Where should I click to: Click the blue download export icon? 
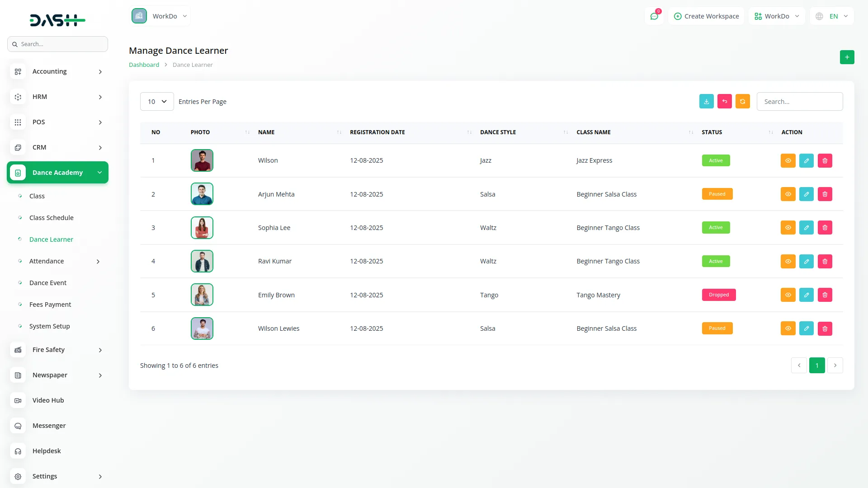coord(706,101)
